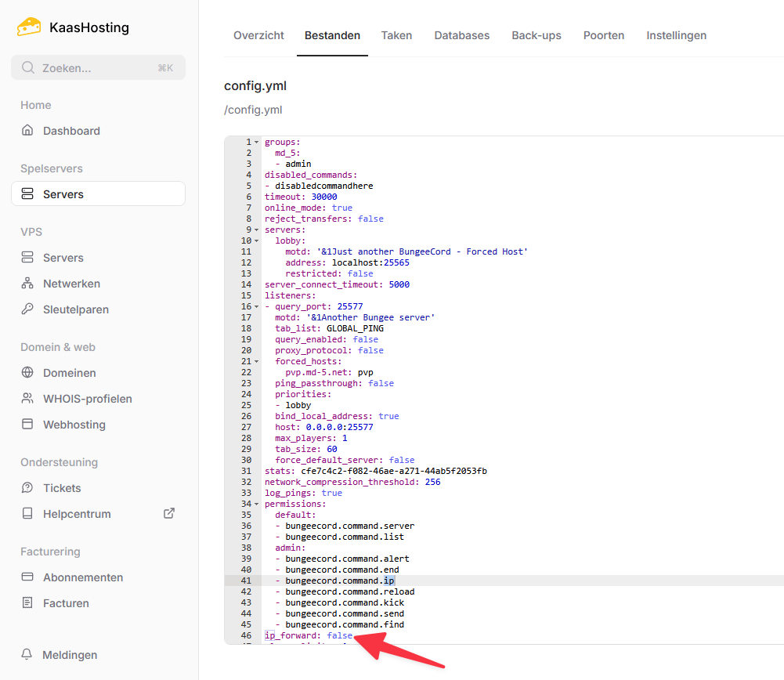The image size is (784, 680).
Task: Click the Abonnementen card icon
Action: click(x=28, y=577)
